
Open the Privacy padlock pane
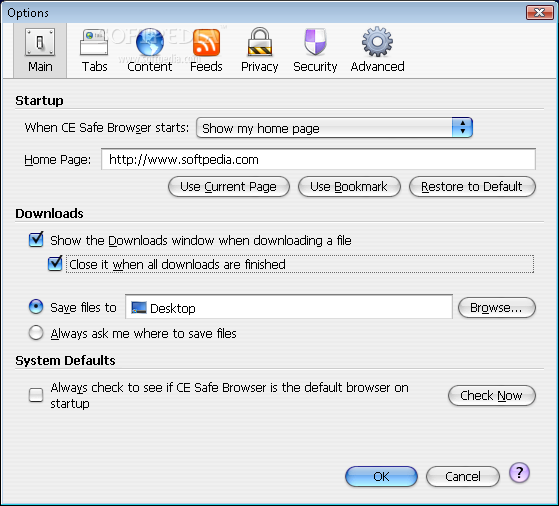(260, 50)
